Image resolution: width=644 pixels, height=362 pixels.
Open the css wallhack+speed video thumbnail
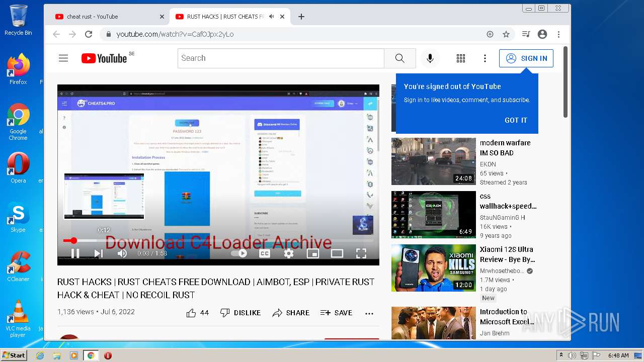[434, 215]
